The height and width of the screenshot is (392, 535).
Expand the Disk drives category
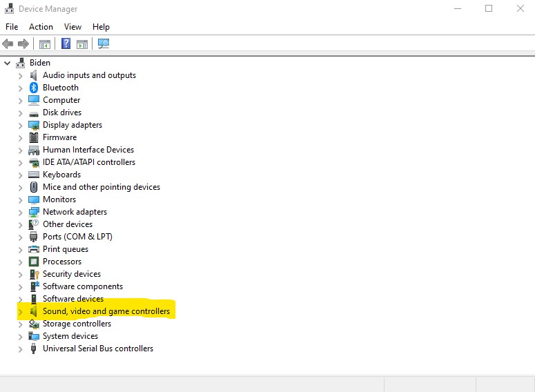(x=20, y=113)
